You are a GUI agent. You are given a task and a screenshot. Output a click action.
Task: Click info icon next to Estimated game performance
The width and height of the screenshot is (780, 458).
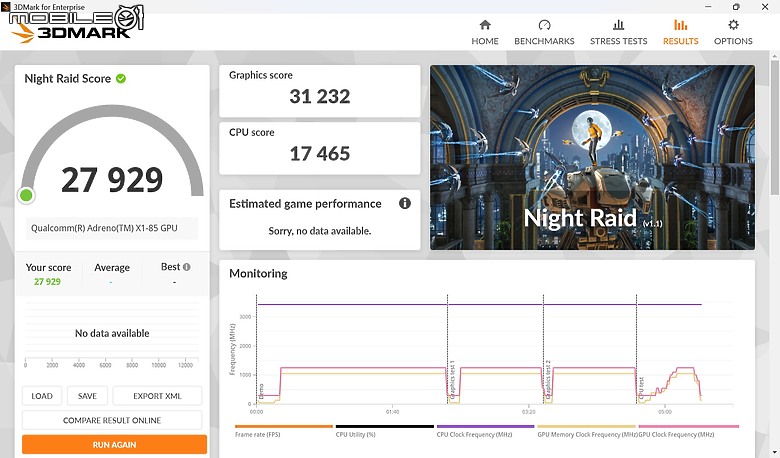coord(405,203)
